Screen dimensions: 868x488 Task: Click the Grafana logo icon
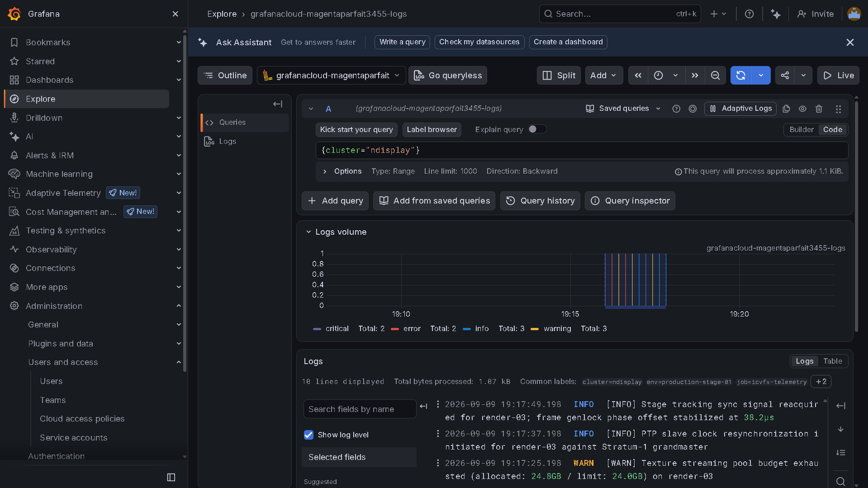pos(14,14)
